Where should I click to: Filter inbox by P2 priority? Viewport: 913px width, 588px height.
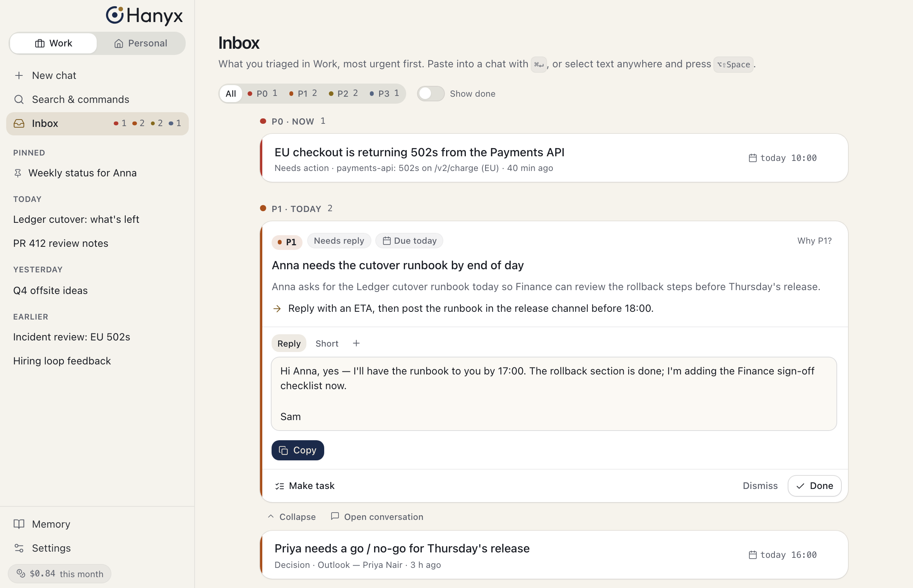(x=343, y=94)
